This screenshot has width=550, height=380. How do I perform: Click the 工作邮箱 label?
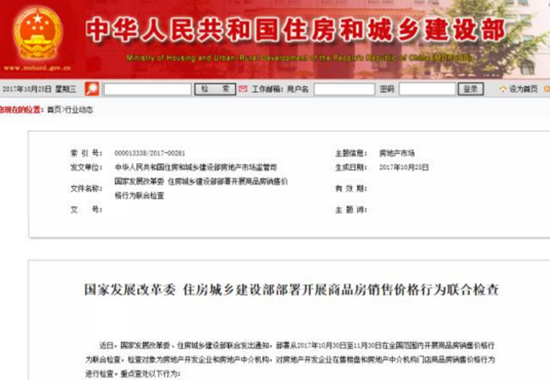click(267, 89)
